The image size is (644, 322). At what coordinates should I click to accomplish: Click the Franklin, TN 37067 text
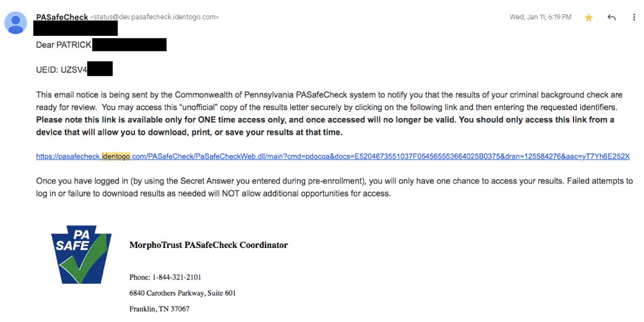click(x=159, y=308)
